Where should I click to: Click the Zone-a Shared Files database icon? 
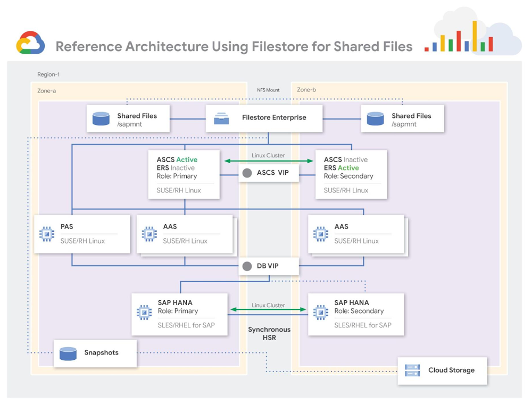click(101, 119)
